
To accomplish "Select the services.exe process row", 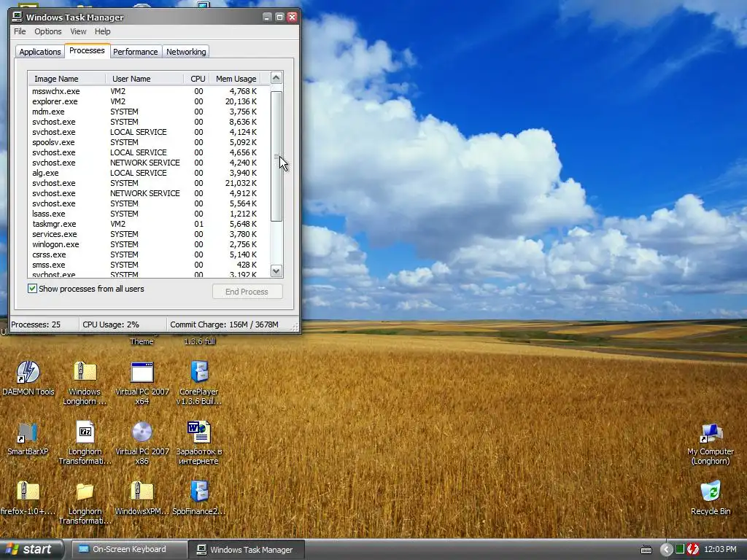I will [149, 234].
